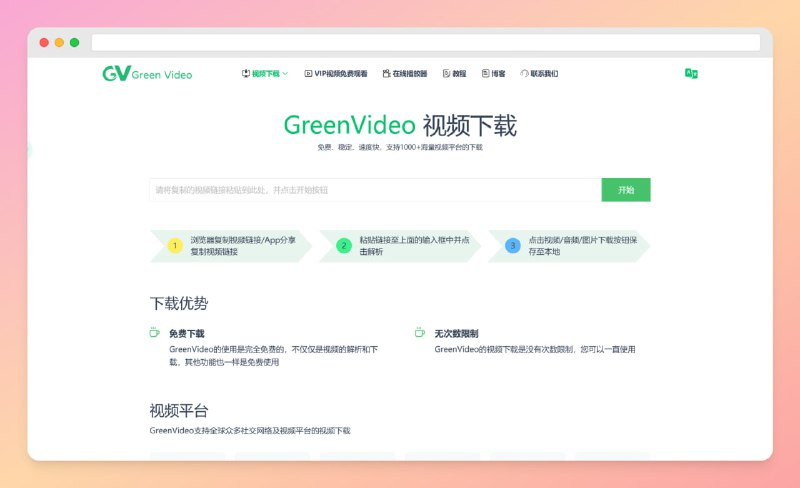800x488 pixels.
Task: Click the green 开始 button
Action: click(626, 190)
